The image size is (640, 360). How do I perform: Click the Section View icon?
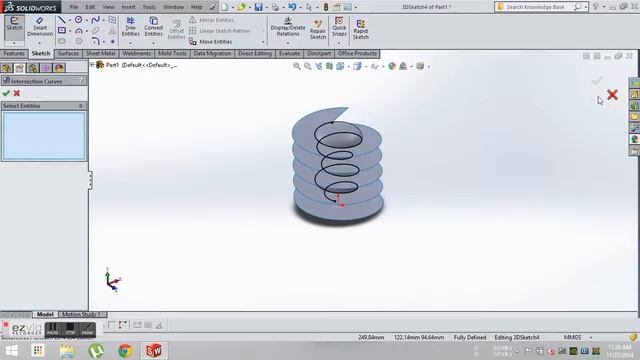329,66
